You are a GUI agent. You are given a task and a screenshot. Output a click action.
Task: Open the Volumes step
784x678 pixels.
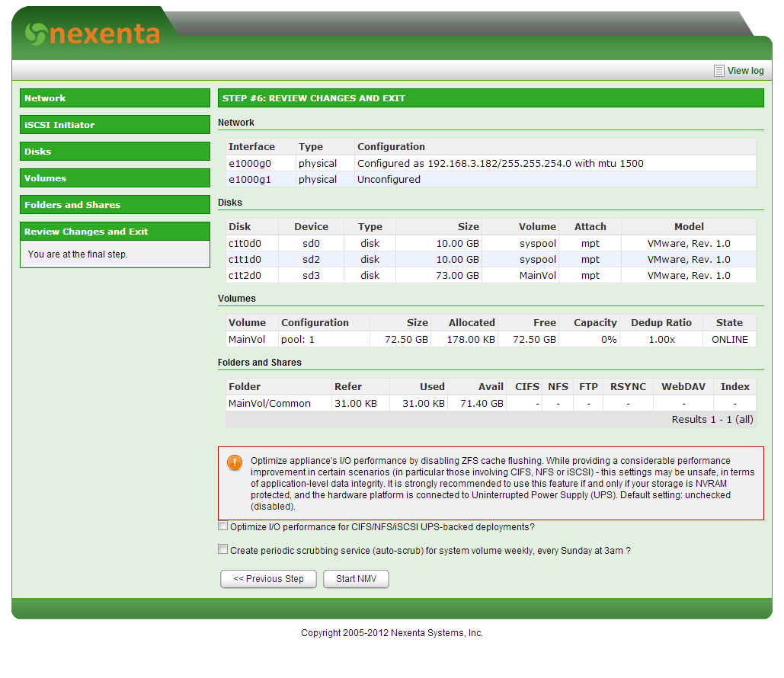click(x=115, y=178)
